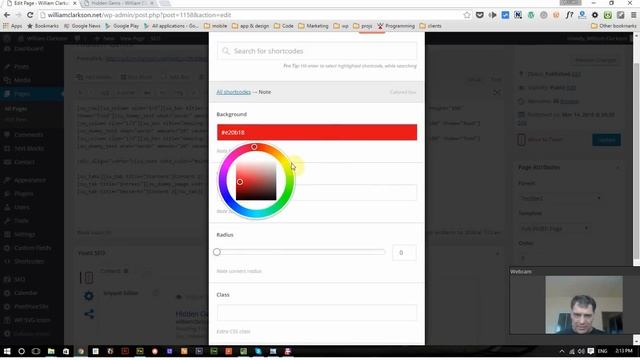Open the notifications action center icon
This screenshot has width=640, height=360.
[x=591, y=351]
